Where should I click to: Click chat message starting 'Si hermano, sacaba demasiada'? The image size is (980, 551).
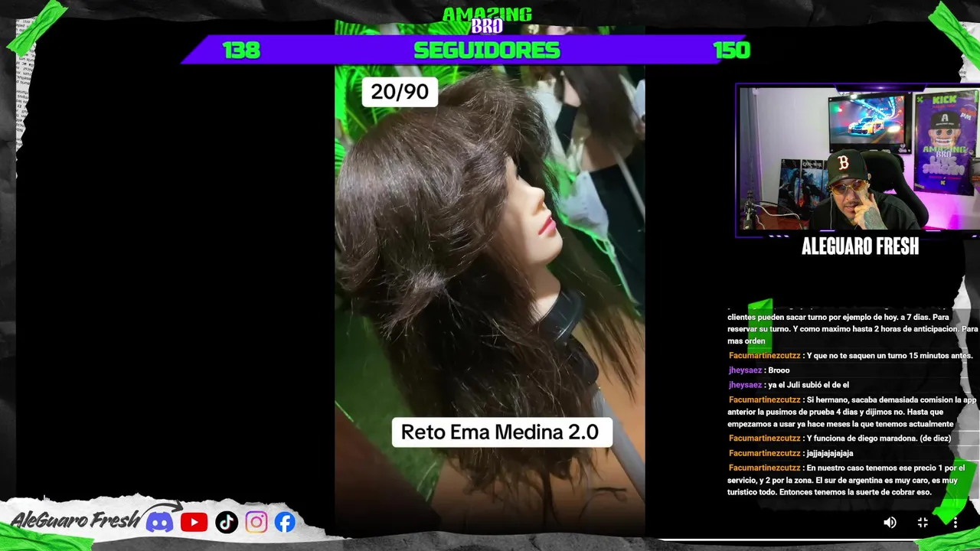pos(852,412)
